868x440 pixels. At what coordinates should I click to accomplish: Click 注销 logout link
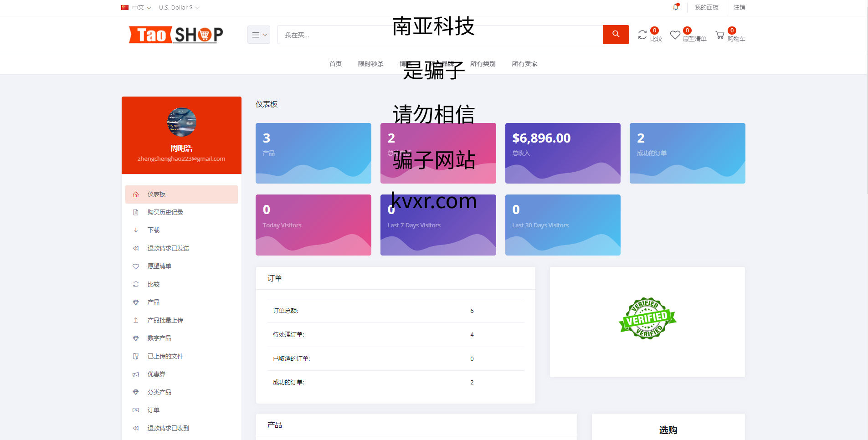739,7
